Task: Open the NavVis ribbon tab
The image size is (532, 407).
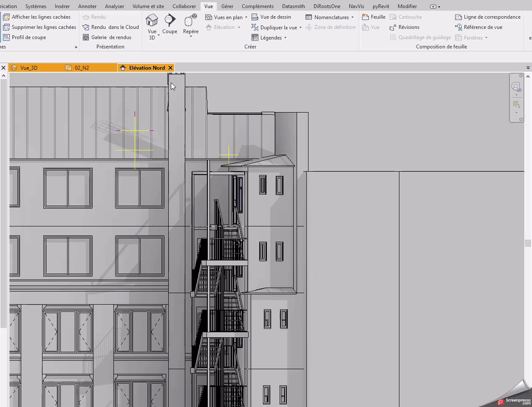Action: (x=356, y=6)
